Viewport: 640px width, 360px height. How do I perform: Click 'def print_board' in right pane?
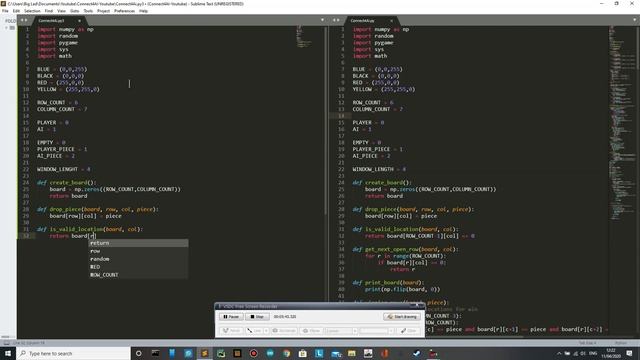[388, 282]
